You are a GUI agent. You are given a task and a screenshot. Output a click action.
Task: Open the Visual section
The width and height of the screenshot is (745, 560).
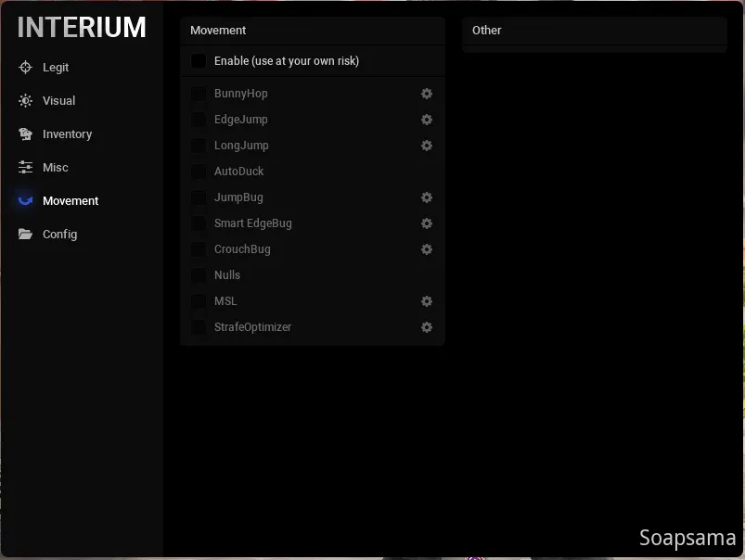58,101
